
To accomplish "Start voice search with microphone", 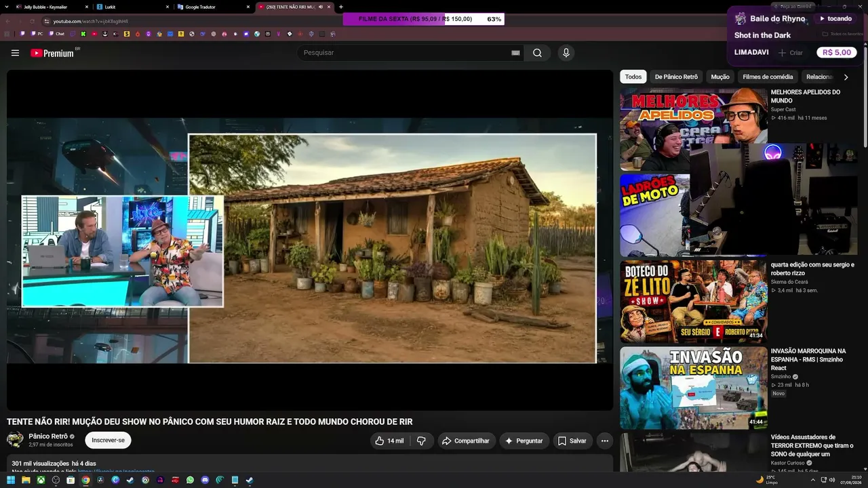I will (566, 53).
